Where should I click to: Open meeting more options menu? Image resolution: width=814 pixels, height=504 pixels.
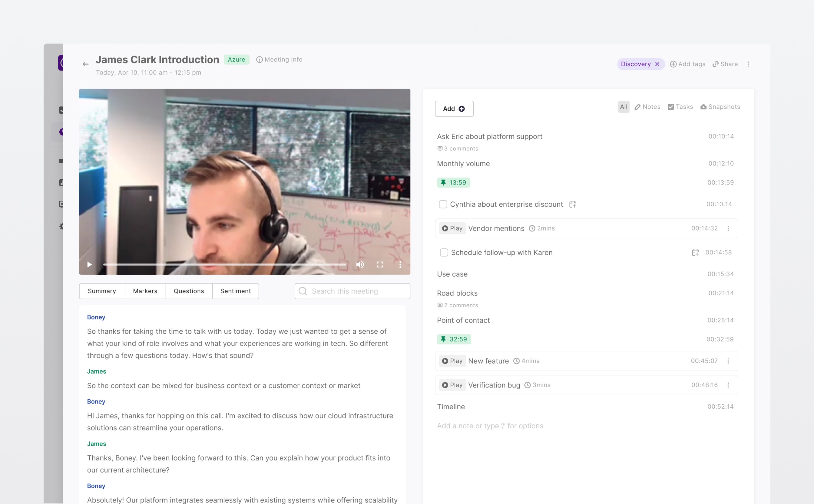tap(748, 64)
